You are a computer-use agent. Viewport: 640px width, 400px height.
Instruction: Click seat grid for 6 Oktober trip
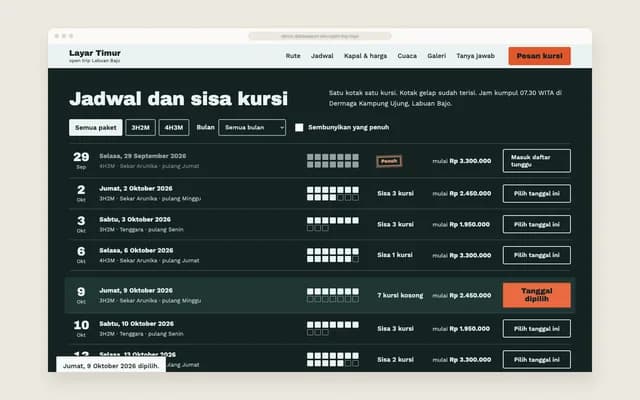333,255
